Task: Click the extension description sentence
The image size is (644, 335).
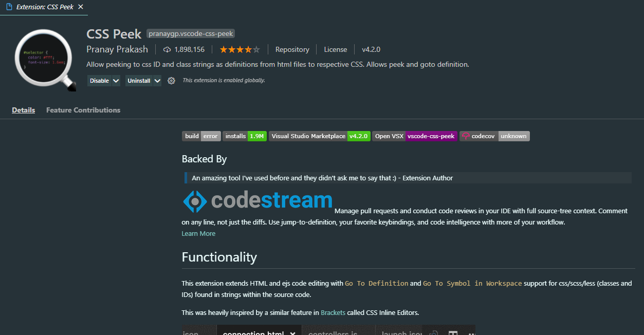Action: (278, 65)
